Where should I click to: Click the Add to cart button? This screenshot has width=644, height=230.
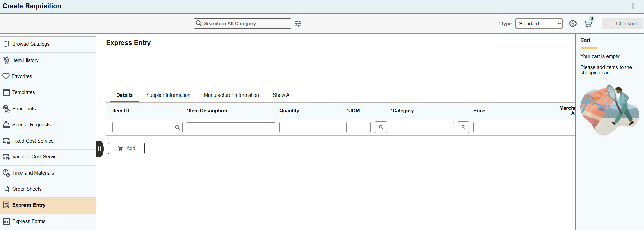126,148
